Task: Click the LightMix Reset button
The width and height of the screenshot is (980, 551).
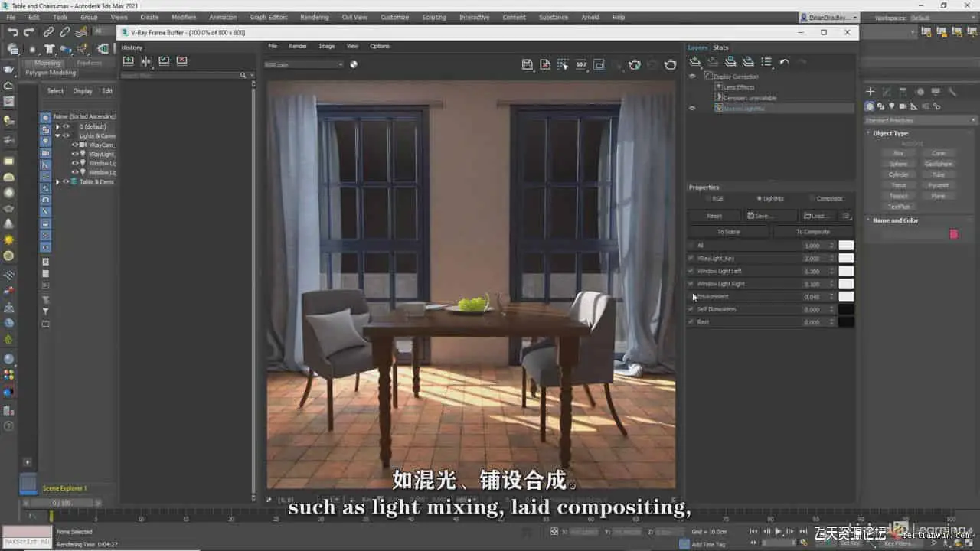Action: click(x=714, y=216)
